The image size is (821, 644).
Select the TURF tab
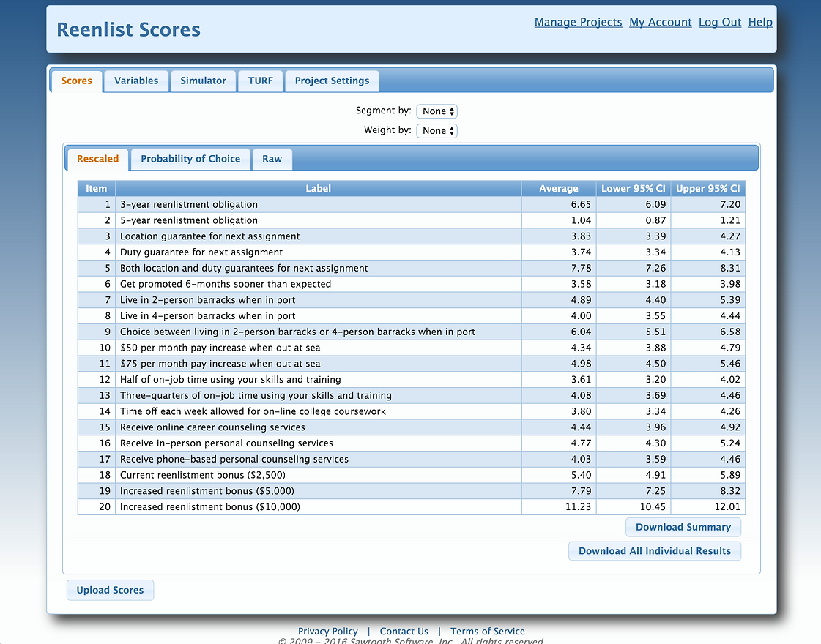[x=260, y=80]
